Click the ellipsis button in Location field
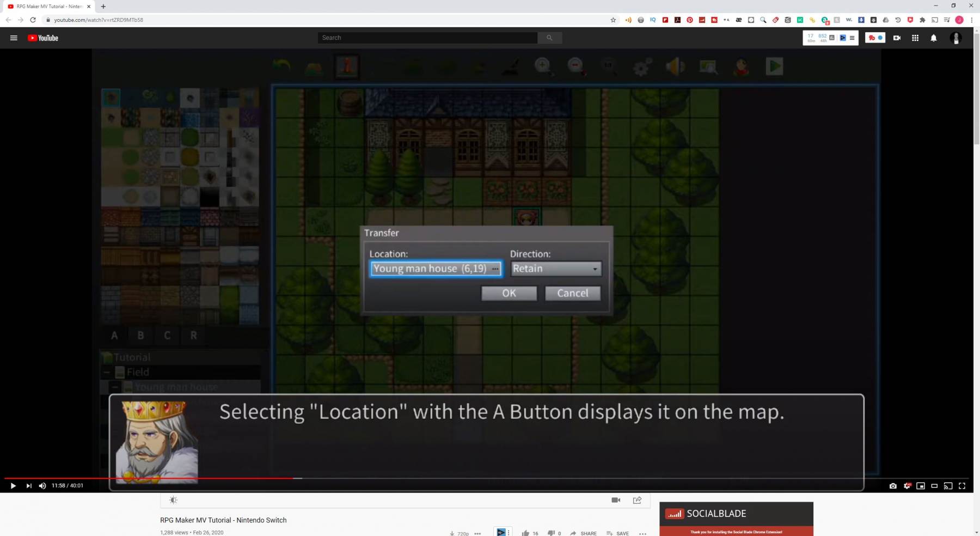Screen dimensions: 980x536 point(495,269)
